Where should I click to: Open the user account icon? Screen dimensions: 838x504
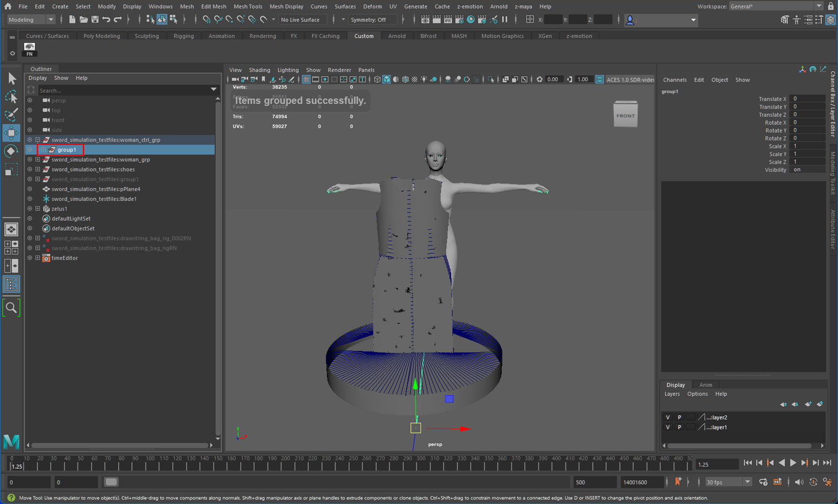[630, 20]
